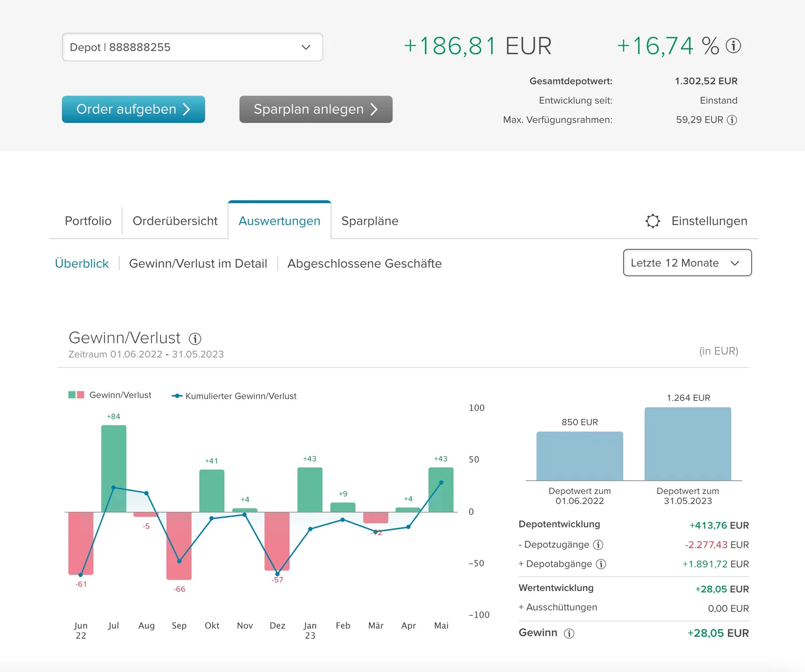Click Wertentwicklung value +28,05 EUR

(722, 589)
